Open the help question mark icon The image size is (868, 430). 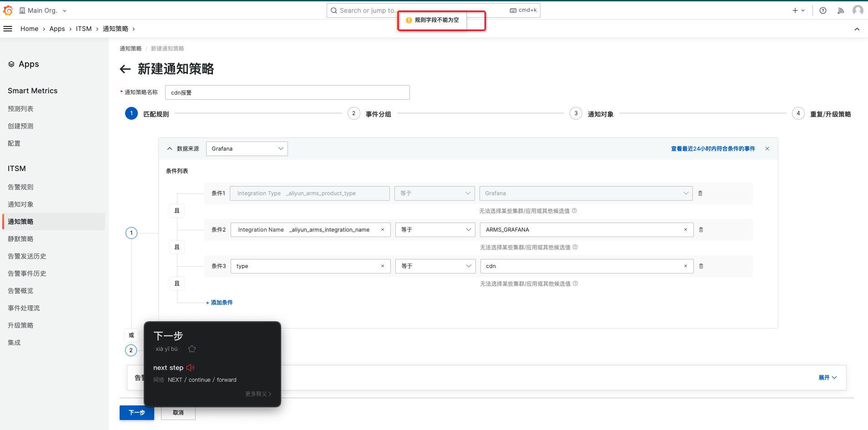pyautogui.click(x=823, y=10)
